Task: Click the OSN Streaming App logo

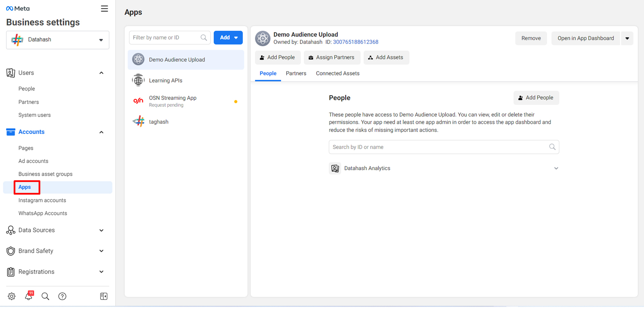Action: (x=138, y=101)
